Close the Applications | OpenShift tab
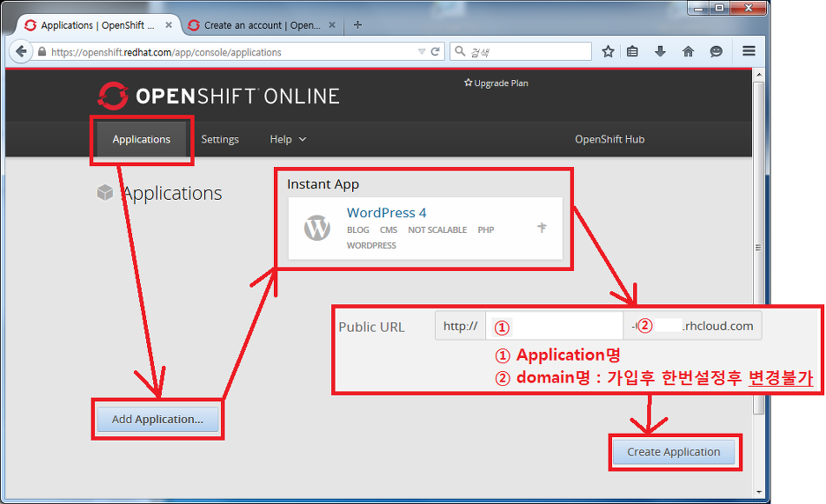The width and height of the screenshot is (826, 504). [169, 24]
